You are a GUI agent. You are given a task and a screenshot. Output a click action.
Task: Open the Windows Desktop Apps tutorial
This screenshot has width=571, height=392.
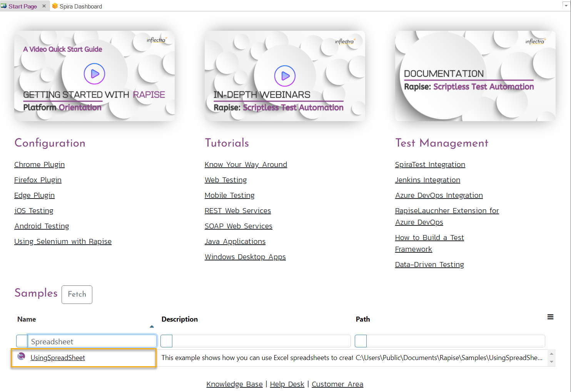point(245,257)
